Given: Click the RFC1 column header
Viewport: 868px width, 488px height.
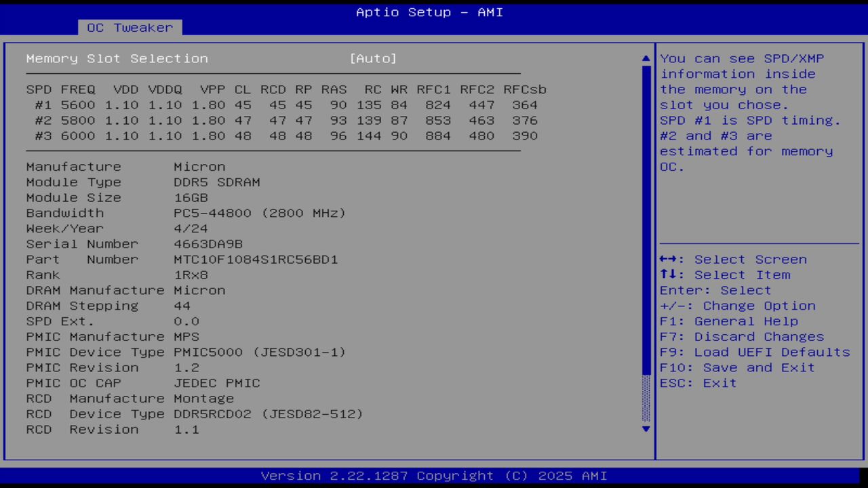Looking at the screenshot, I should (434, 89).
